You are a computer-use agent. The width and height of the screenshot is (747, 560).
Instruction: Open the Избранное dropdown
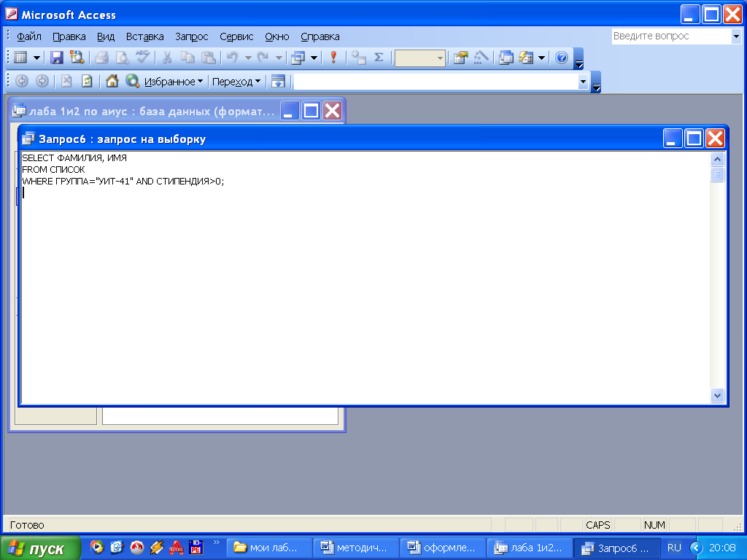174,82
